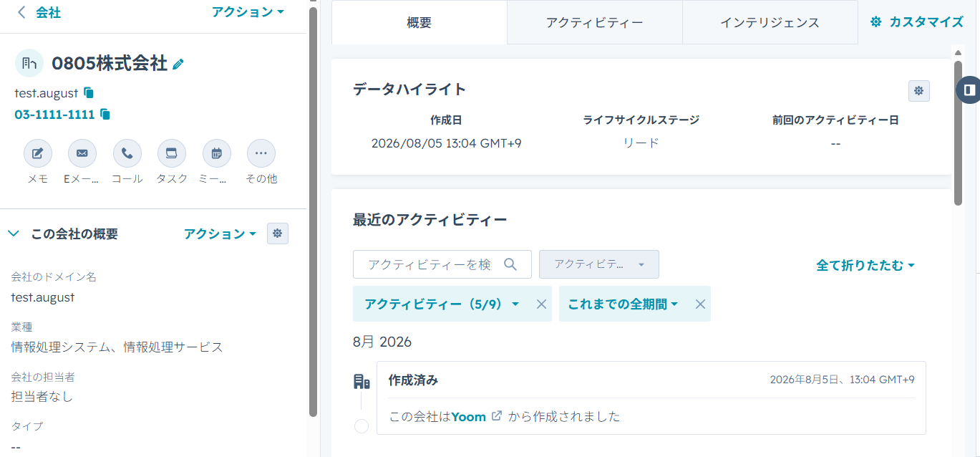Open the grey アクティビテ... dropdown
Image resolution: width=980 pixels, height=457 pixels.
coord(599,264)
